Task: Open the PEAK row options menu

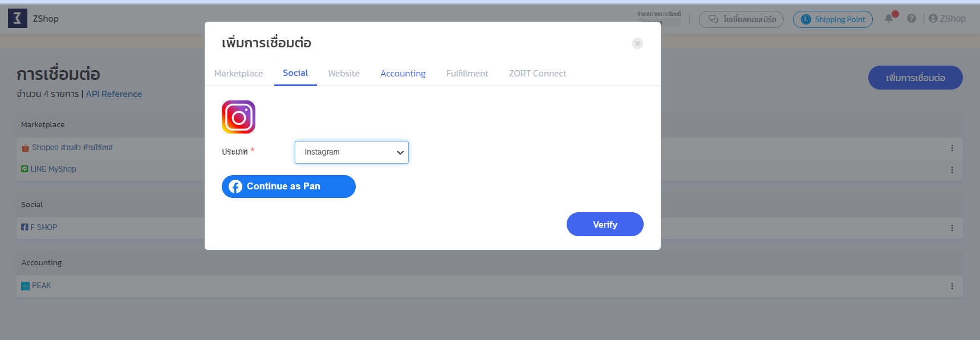Action: [951, 286]
